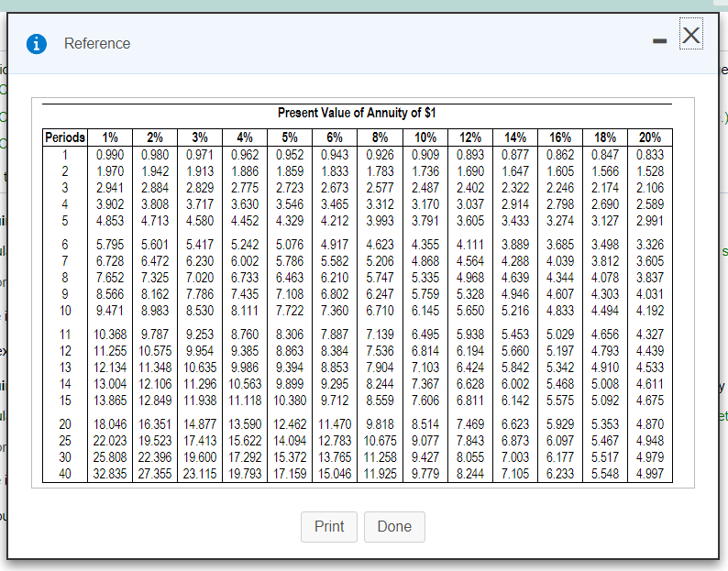Click the Periods column header
728x571 pixels.
point(65,137)
